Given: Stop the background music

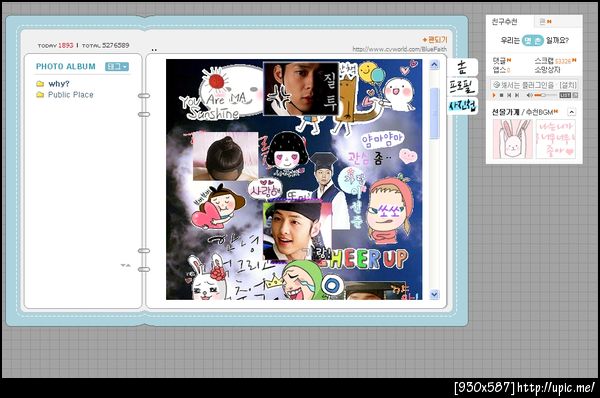Looking at the screenshot, I should pyautogui.click(x=501, y=95).
